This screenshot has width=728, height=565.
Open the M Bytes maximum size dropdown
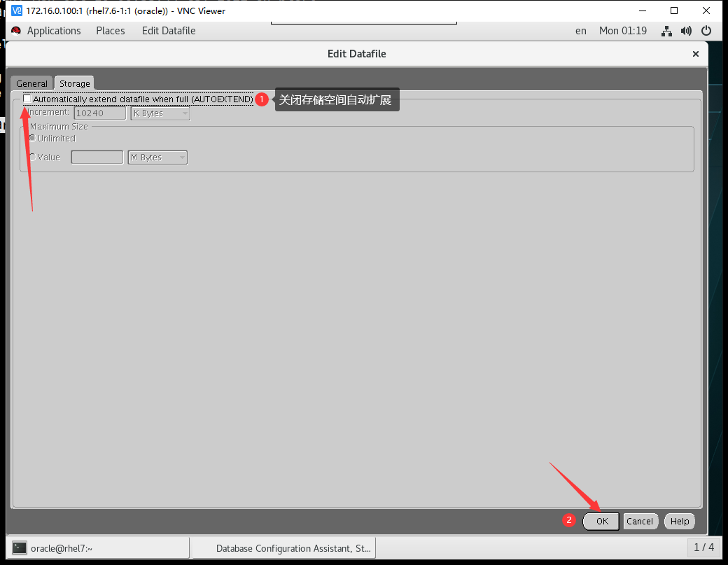157,158
